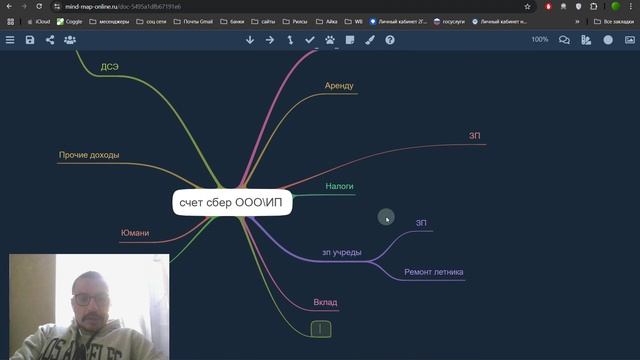Open help with question mark icon
The image size is (640, 360).
coord(390,40)
